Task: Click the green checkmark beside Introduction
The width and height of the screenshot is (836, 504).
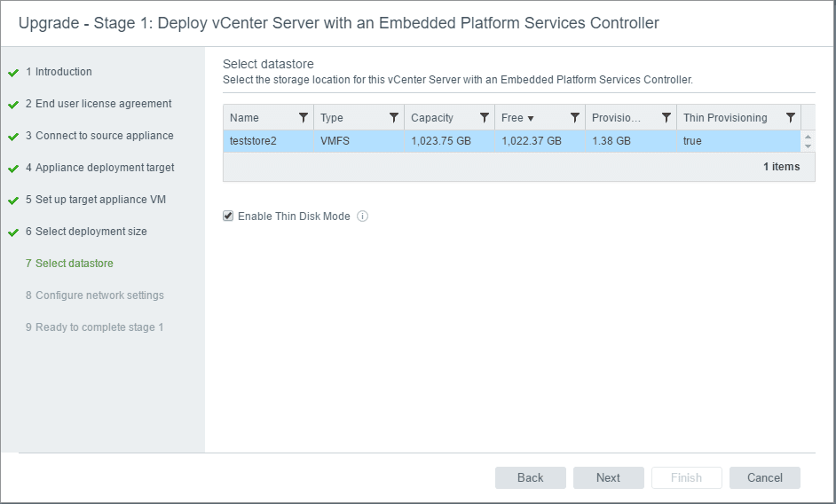Action: tap(13, 73)
